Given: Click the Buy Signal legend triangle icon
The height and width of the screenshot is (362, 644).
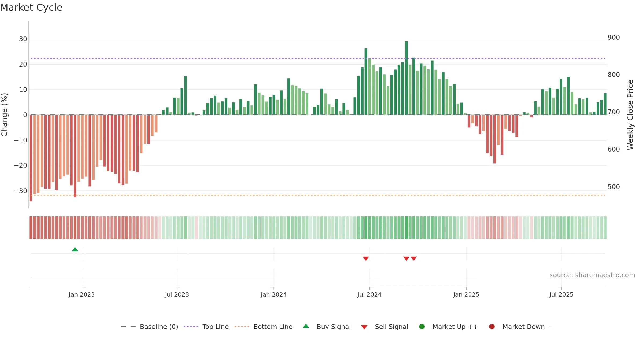Looking at the screenshot, I should 306,326.
